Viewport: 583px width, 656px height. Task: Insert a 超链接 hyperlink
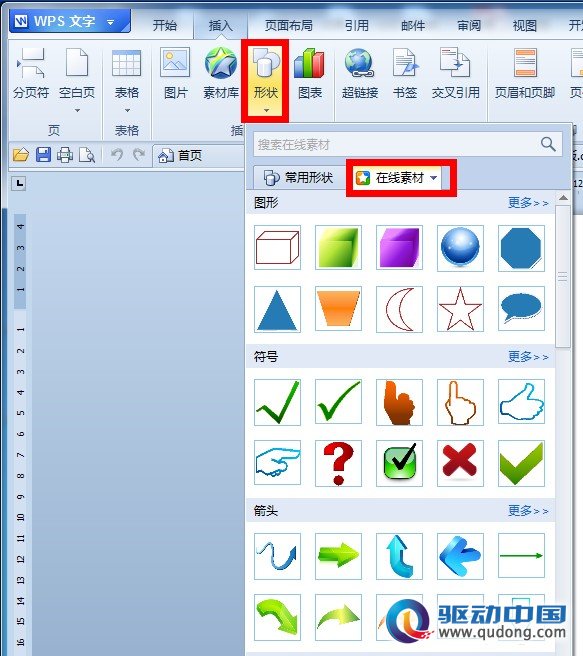[x=360, y=73]
